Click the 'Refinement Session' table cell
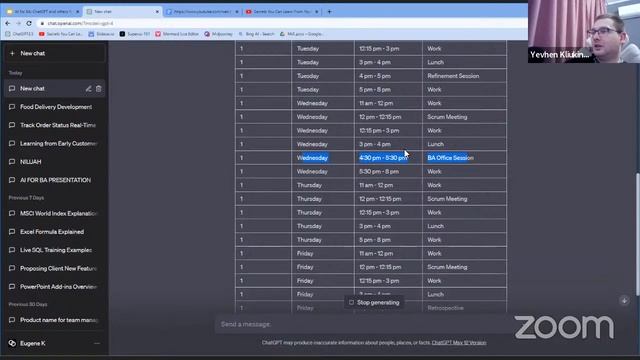 [x=464, y=76]
